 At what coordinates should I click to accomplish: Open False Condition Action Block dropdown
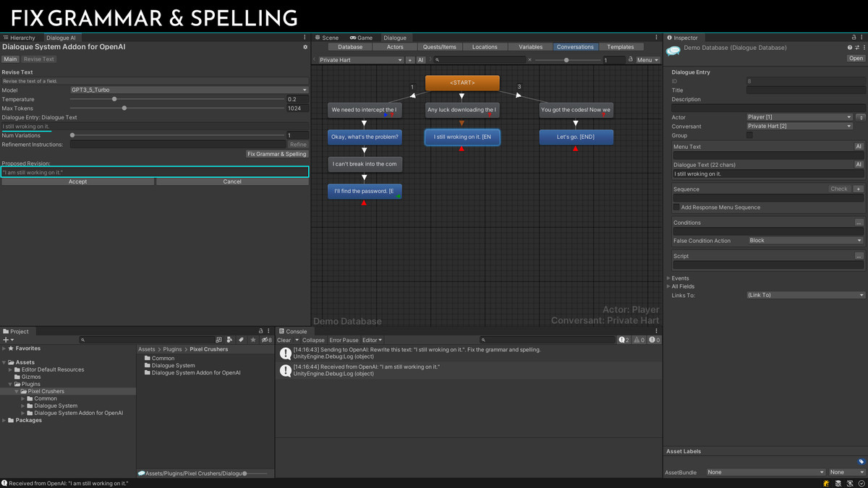point(806,241)
